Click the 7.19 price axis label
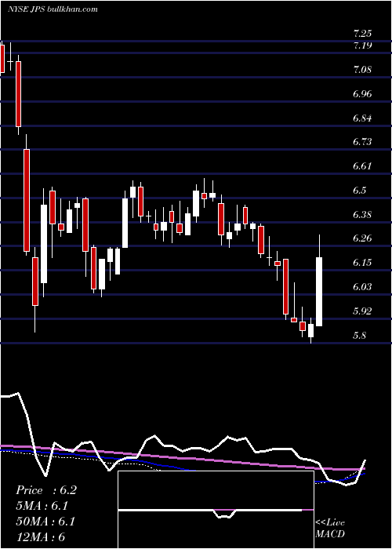Screen dimensions: 392x549 [x=362, y=45]
